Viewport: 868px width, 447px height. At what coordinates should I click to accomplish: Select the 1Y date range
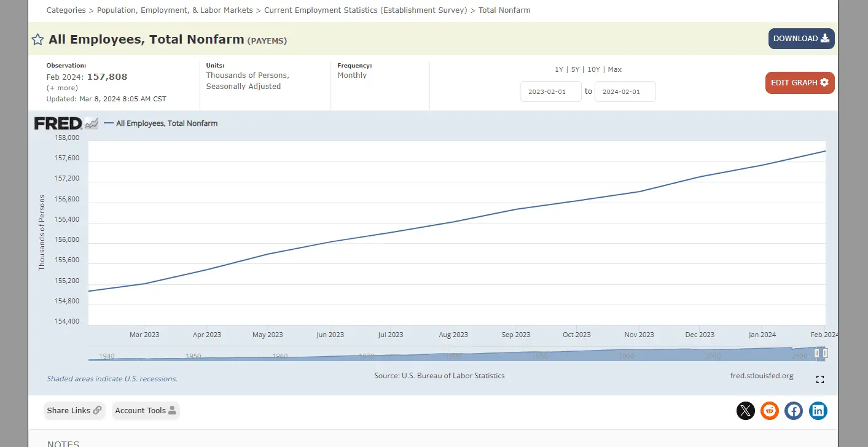click(558, 70)
